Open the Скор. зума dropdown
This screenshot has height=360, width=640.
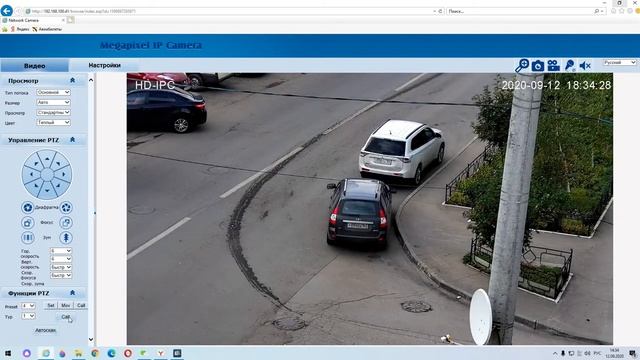coord(61,275)
